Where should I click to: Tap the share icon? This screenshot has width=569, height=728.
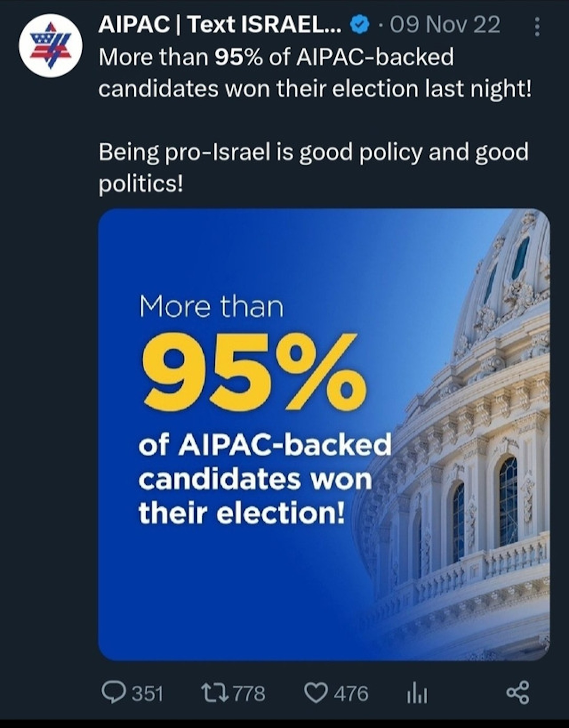(x=518, y=693)
